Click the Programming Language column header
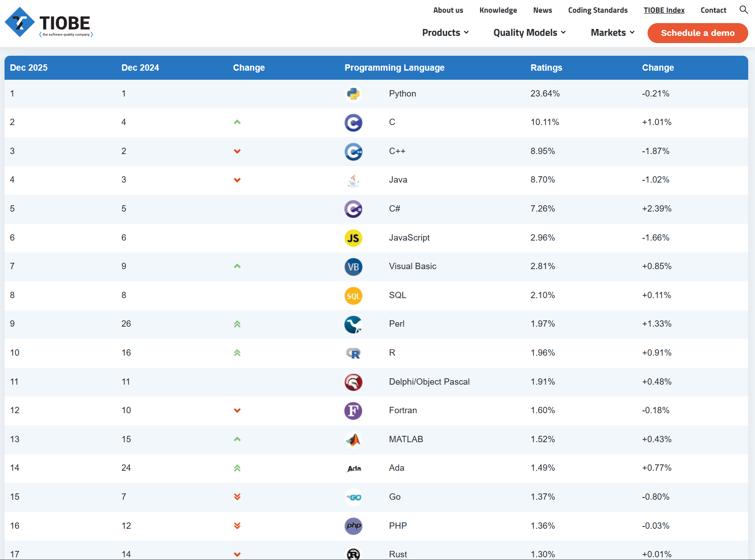The height and width of the screenshot is (560, 755). (394, 68)
